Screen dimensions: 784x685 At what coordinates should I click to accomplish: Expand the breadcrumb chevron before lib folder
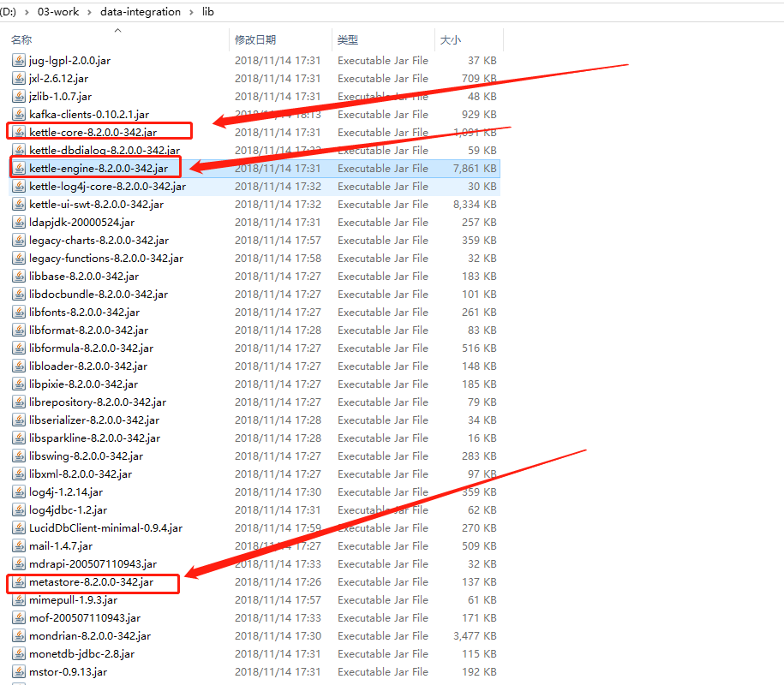pyautogui.click(x=192, y=12)
